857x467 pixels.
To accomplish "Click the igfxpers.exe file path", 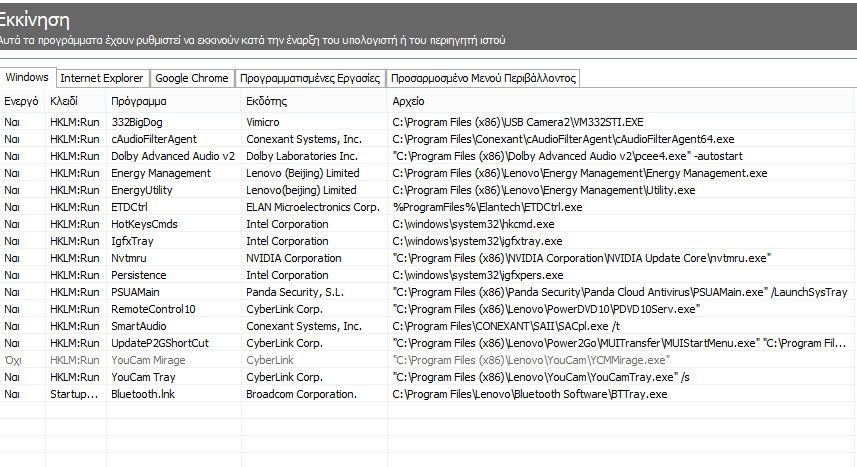I will coord(478,275).
